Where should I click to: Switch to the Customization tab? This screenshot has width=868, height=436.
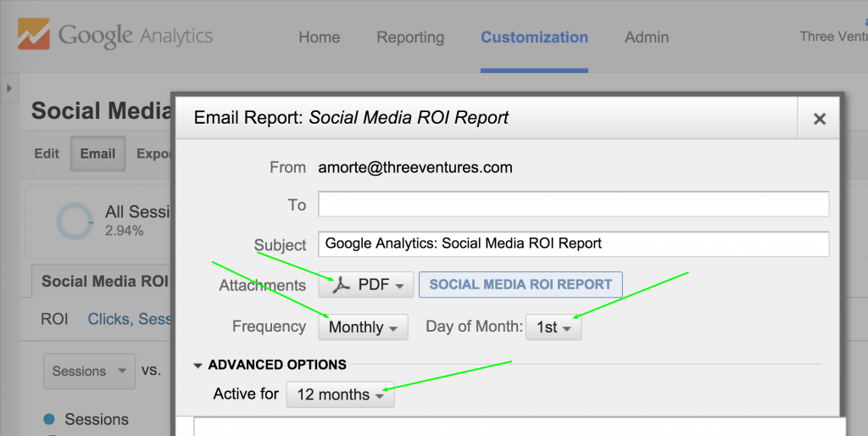coord(534,37)
